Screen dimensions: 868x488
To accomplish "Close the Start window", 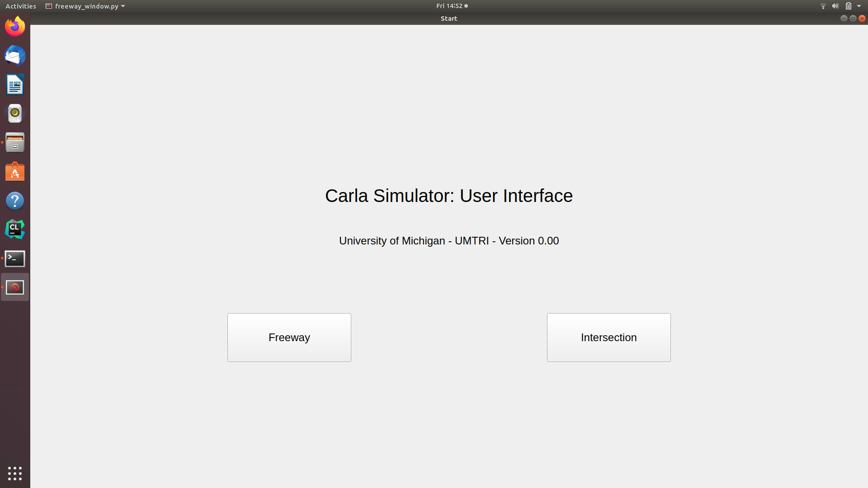I will click(862, 19).
